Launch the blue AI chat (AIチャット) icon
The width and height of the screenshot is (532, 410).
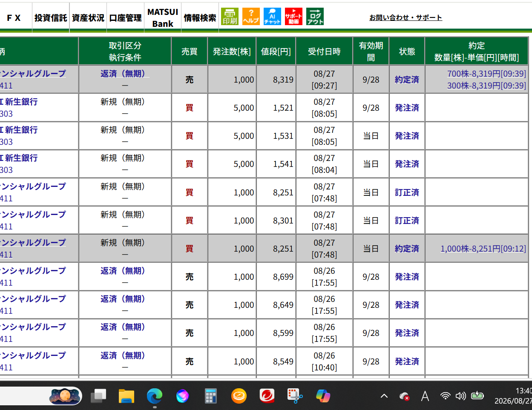pos(272,17)
